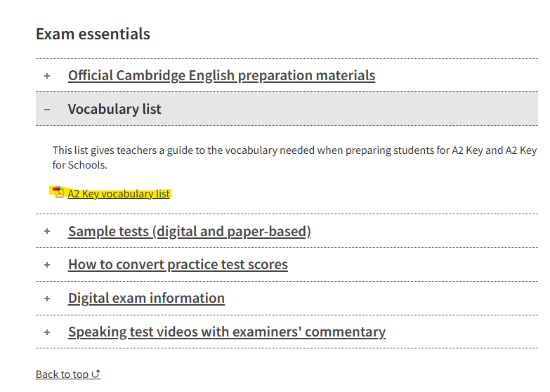
Task: Open the How to convert practice test scores heading
Action: 178,265
